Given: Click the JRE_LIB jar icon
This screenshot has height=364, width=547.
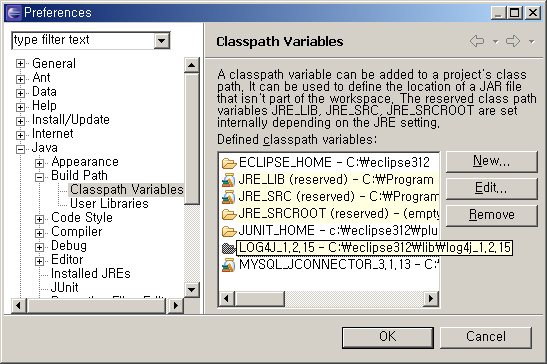Looking at the screenshot, I should (228, 180).
